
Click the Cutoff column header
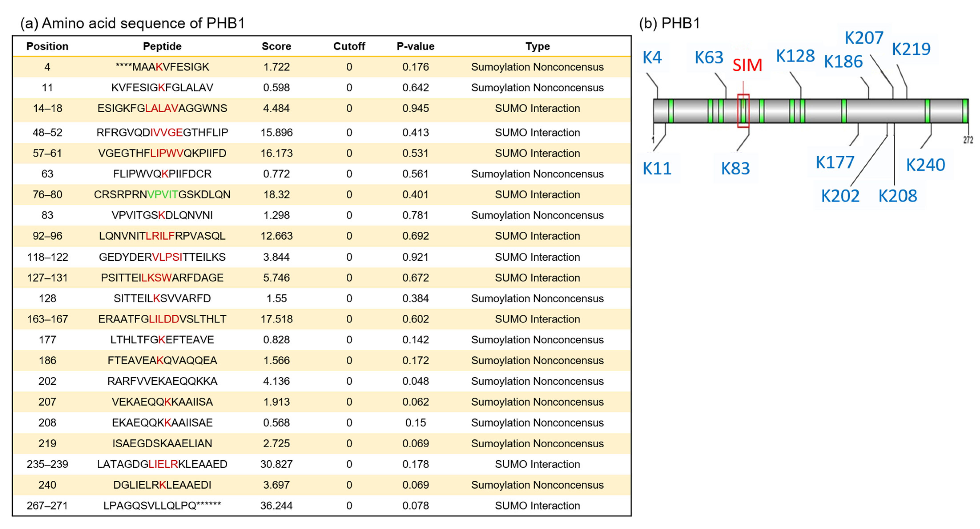pyautogui.click(x=349, y=46)
